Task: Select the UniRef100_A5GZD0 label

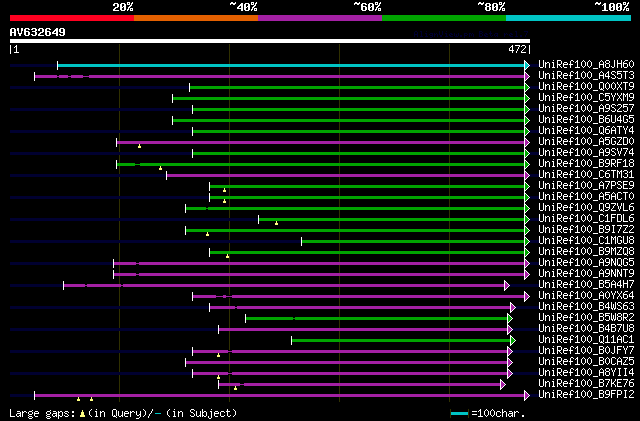Action: 586,142
